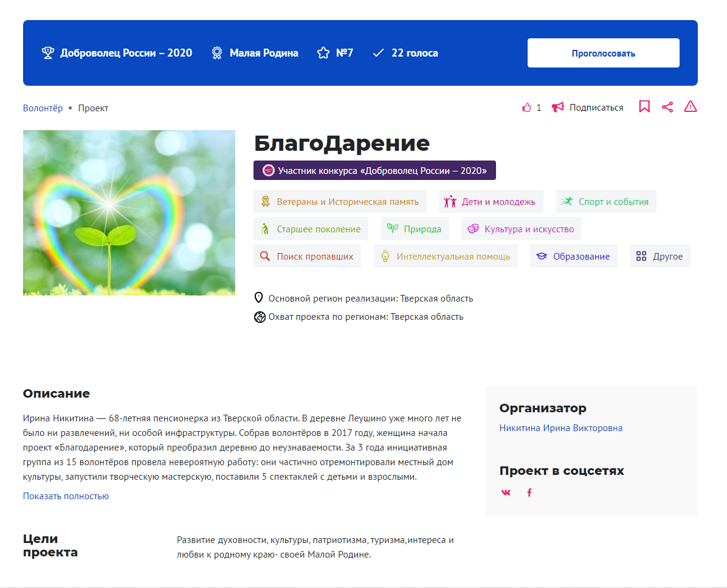
Task: Click the like count number 1
Action: (539, 108)
